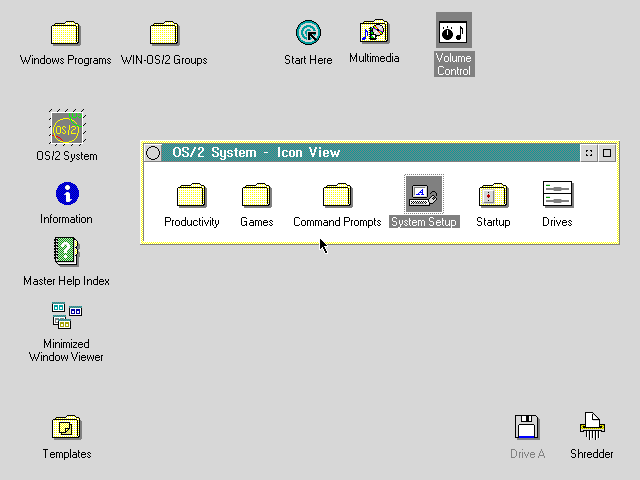Select the OS/2 System desktop icon
This screenshot has width=640, height=480.
pyautogui.click(x=67, y=127)
